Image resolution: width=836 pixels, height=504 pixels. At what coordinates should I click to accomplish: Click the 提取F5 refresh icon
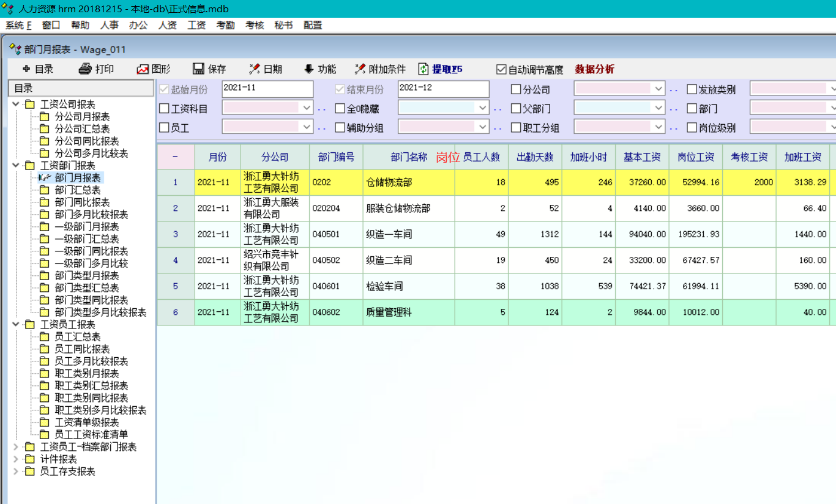424,69
